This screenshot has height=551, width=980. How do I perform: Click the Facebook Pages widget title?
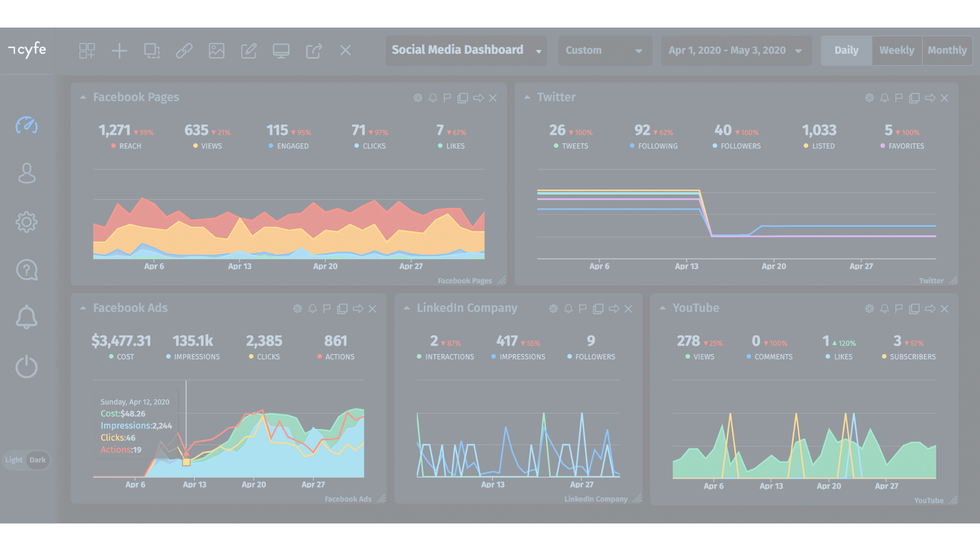136,97
